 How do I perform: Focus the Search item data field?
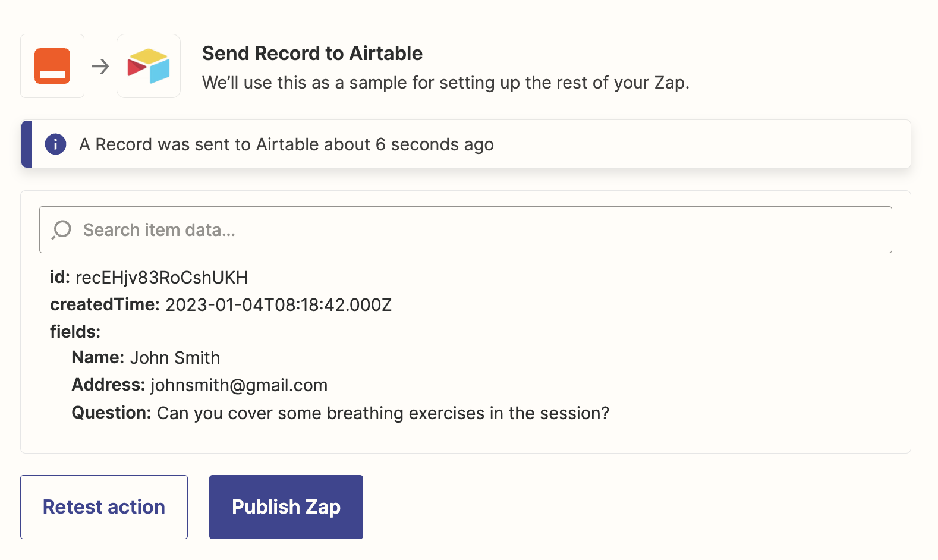[465, 229]
